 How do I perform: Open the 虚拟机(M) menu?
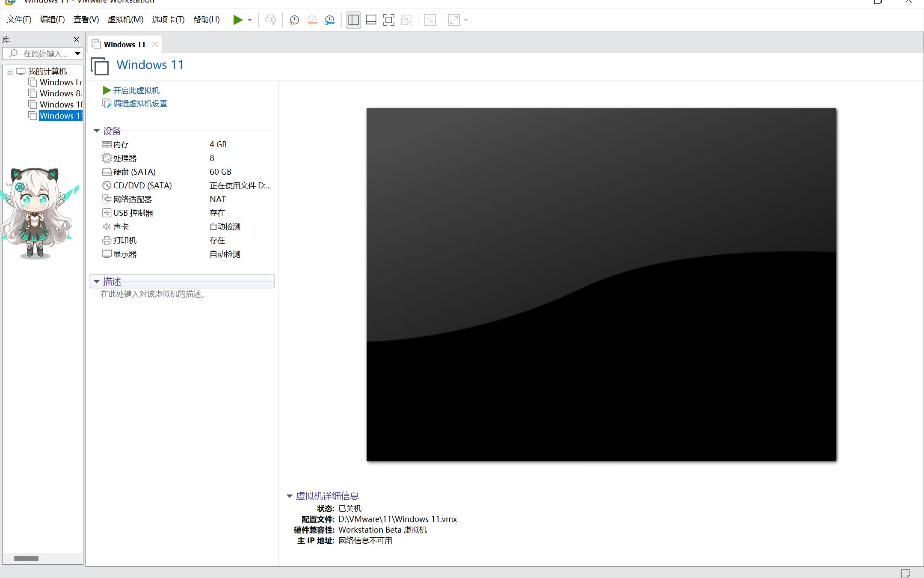125,20
